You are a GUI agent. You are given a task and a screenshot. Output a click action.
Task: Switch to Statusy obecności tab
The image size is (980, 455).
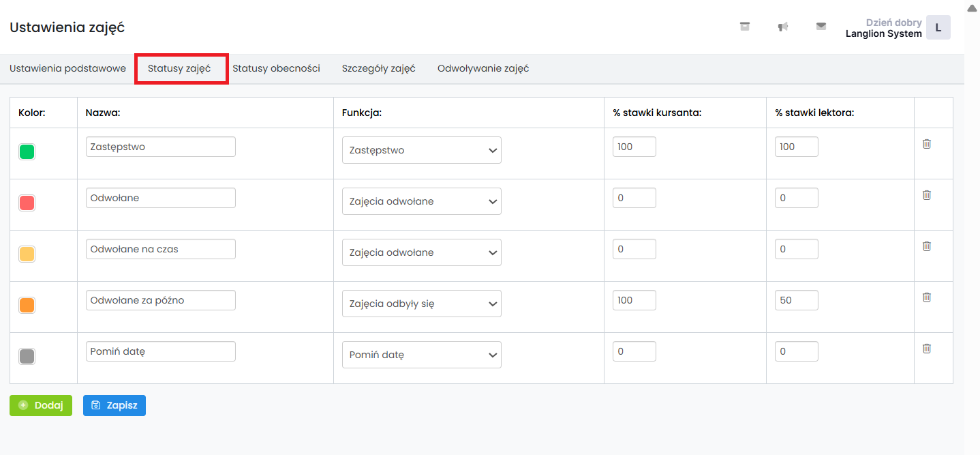(x=276, y=68)
